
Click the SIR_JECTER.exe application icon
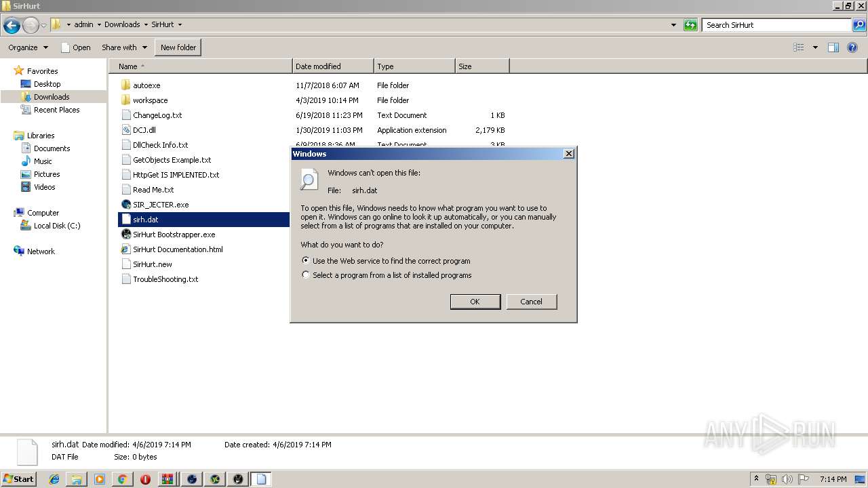(126, 205)
